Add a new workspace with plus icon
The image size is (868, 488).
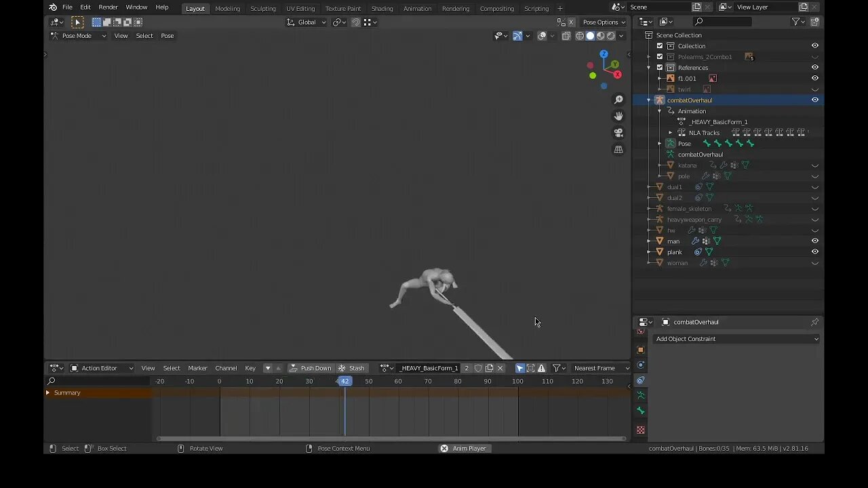click(x=559, y=8)
